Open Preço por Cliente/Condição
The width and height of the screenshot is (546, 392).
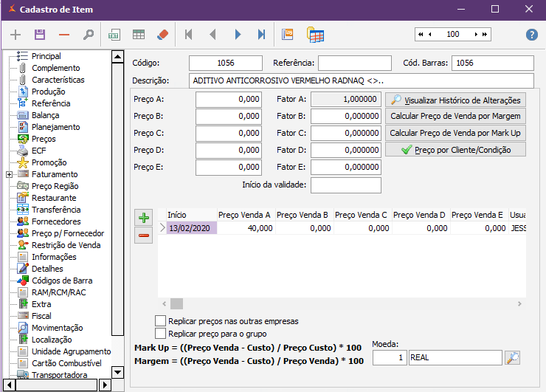click(x=455, y=150)
